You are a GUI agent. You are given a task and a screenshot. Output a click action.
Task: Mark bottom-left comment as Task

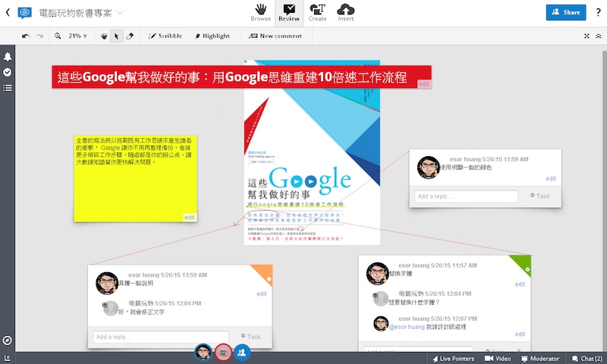(250, 337)
